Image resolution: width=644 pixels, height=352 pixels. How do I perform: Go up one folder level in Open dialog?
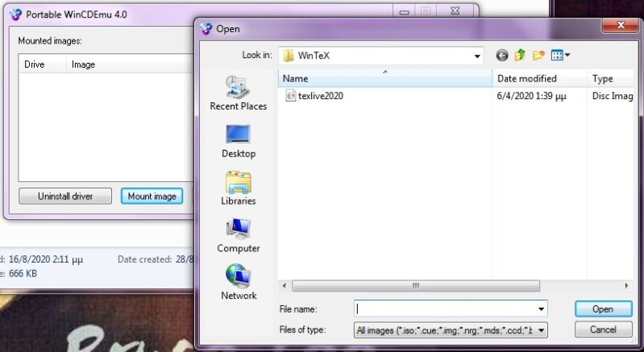[x=520, y=55]
